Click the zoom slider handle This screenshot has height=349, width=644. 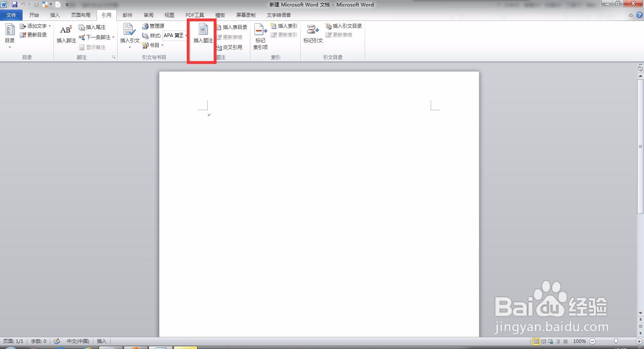pos(616,341)
